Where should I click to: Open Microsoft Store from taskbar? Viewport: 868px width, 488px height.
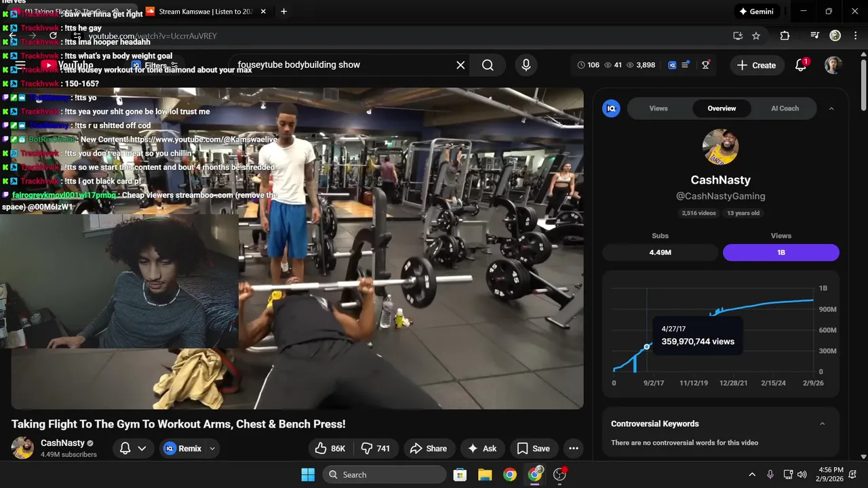[460, 474]
